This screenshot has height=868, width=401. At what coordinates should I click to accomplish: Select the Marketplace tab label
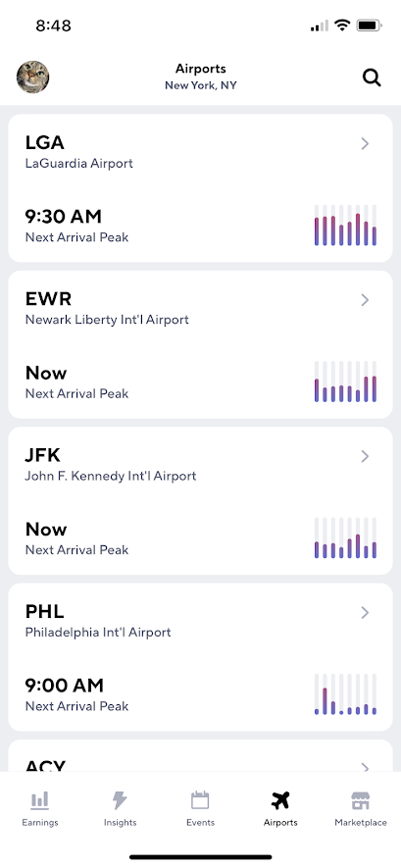[x=361, y=823]
